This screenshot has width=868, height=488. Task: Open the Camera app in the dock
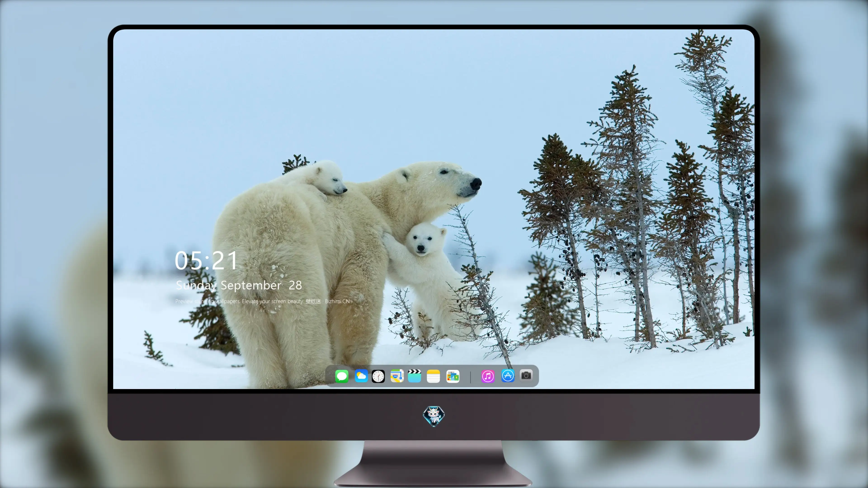(526, 375)
